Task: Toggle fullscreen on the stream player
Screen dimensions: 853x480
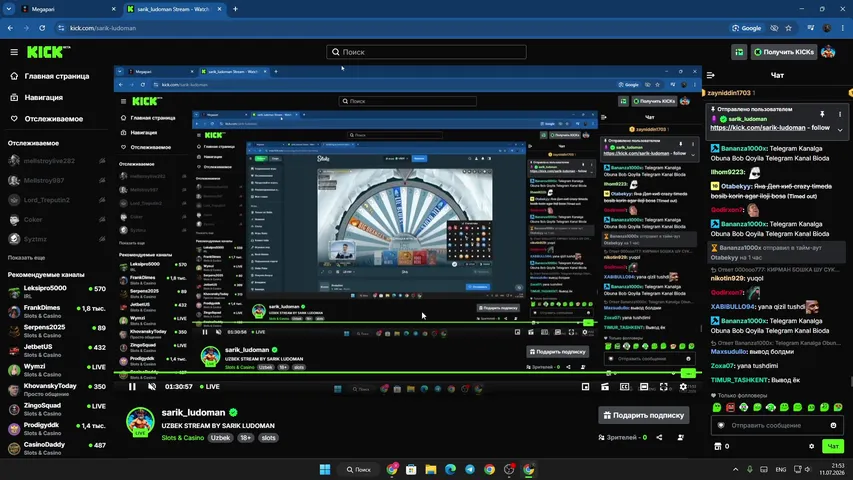Action: pos(664,386)
